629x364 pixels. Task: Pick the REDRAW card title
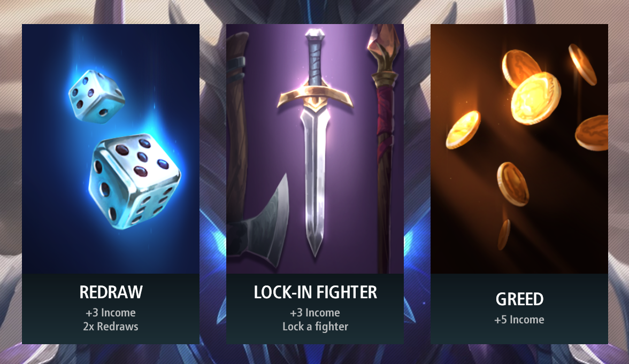(111, 292)
